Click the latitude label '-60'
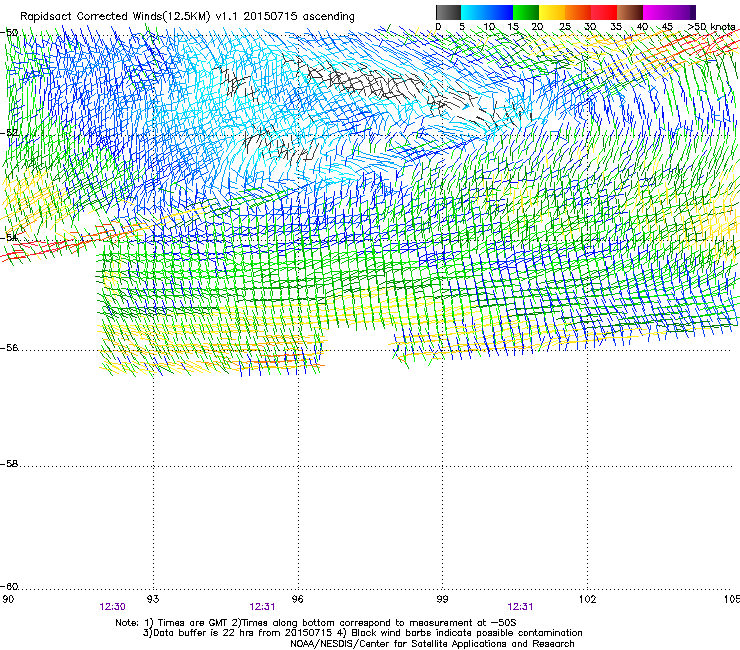 [9, 586]
